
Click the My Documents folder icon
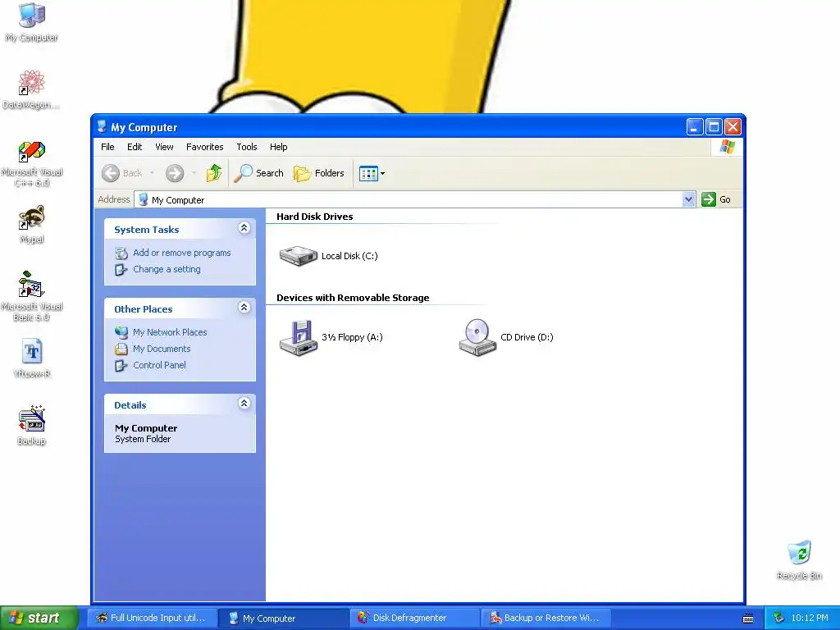click(121, 349)
